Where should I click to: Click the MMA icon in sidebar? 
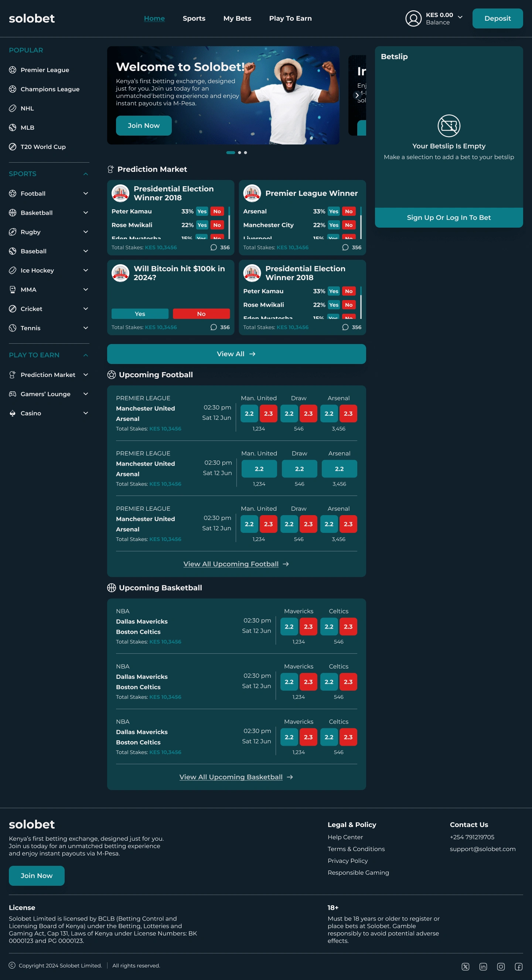tap(13, 289)
